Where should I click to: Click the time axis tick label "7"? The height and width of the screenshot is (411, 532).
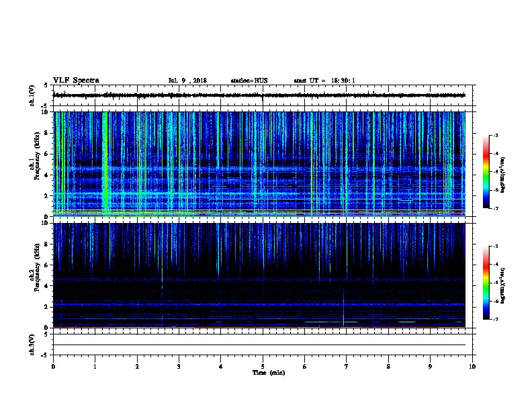(347, 367)
